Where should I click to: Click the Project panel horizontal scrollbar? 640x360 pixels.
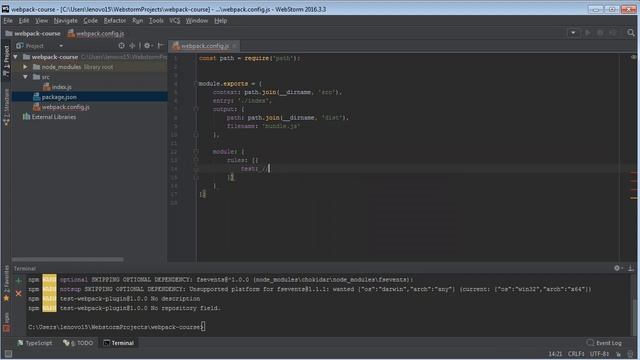(68, 260)
